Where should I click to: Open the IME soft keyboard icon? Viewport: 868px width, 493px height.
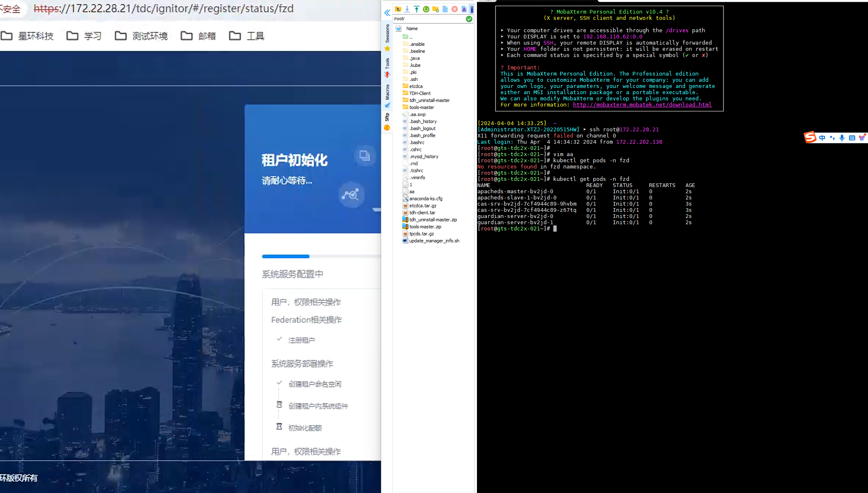point(852,138)
